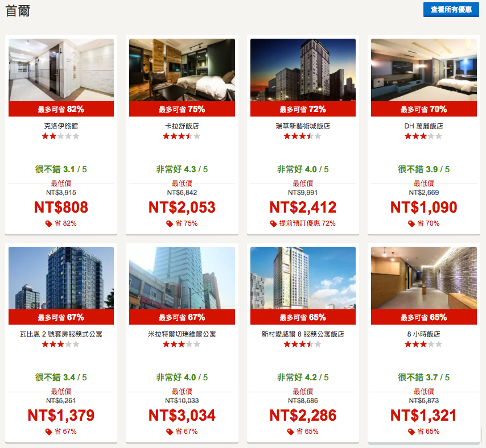Click the 最多可省 67% banner on 瓦比恩
The width and height of the screenshot is (486, 448).
coord(61,317)
